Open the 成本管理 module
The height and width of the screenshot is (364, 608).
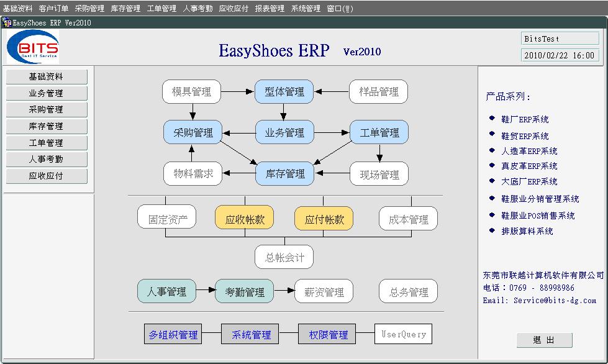408,219
